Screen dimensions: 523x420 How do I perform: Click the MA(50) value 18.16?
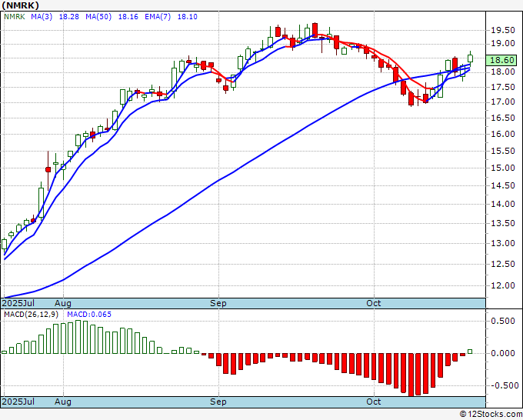click(128, 16)
